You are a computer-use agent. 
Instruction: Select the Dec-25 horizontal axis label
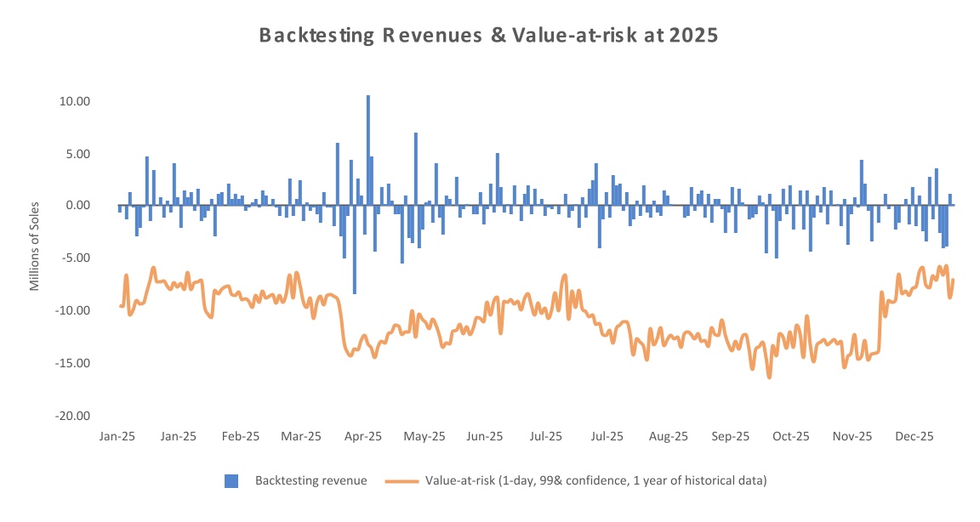coord(914,436)
